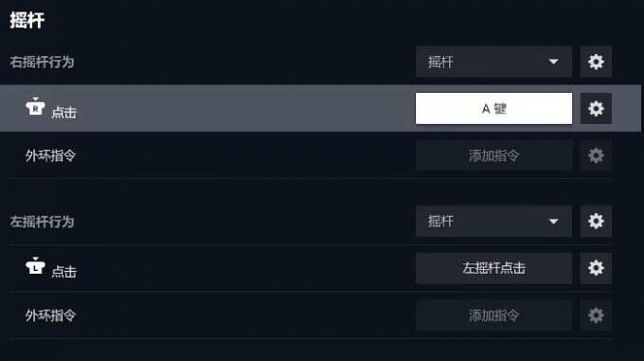
Task: Expand left stick dropdown arrow
Action: 554,222
